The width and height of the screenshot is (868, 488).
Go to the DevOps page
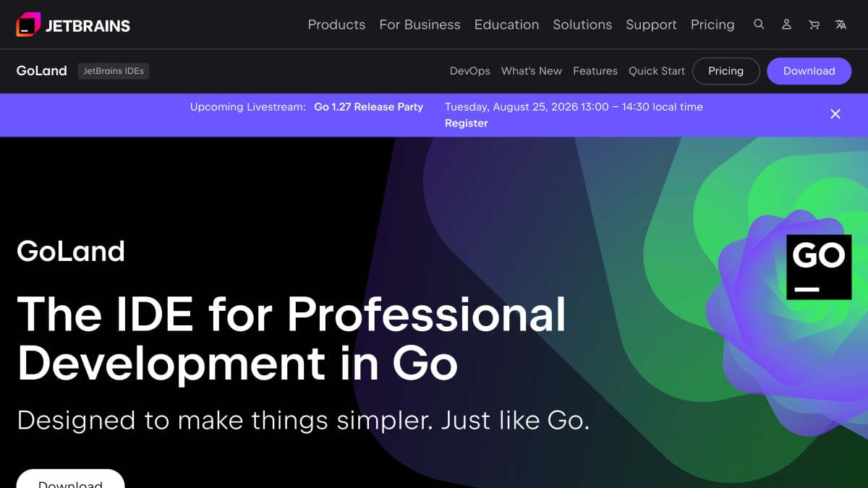click(x=470, y=71)
